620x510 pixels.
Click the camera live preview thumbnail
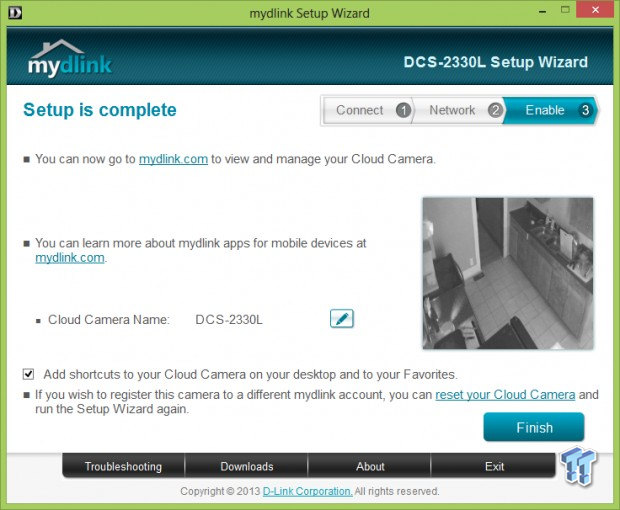pos(508,273)
